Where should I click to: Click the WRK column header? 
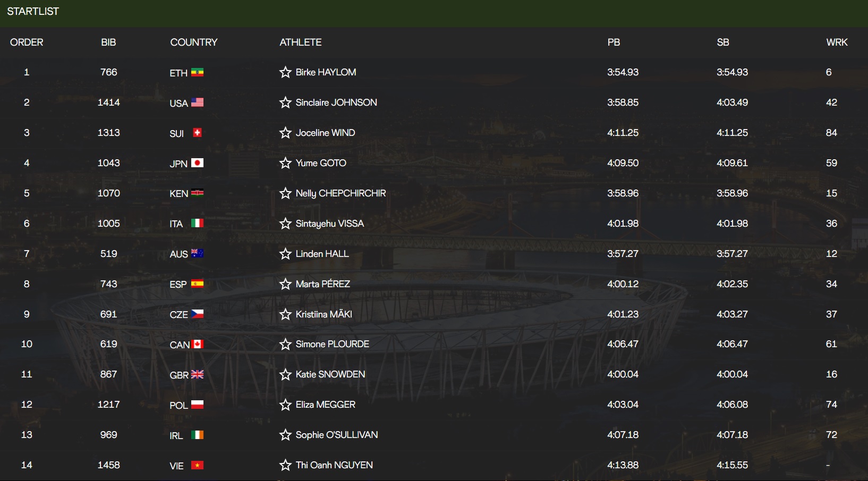pyautogui.click(x=837, y=42)
